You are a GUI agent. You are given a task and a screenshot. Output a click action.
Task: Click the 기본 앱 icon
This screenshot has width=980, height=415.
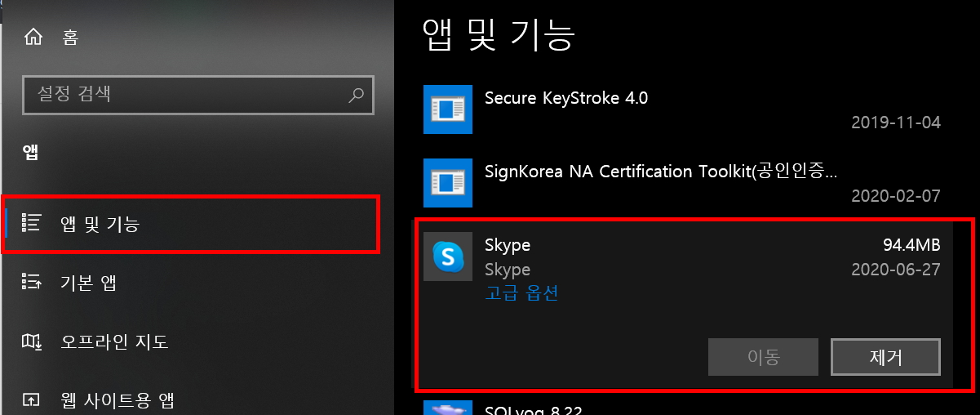(x=33, y=283)
